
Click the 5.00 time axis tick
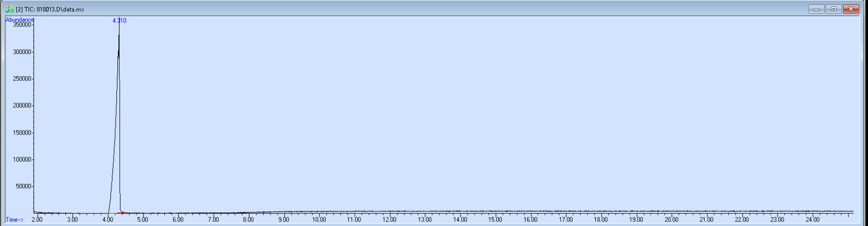click(x=142, y=220)
